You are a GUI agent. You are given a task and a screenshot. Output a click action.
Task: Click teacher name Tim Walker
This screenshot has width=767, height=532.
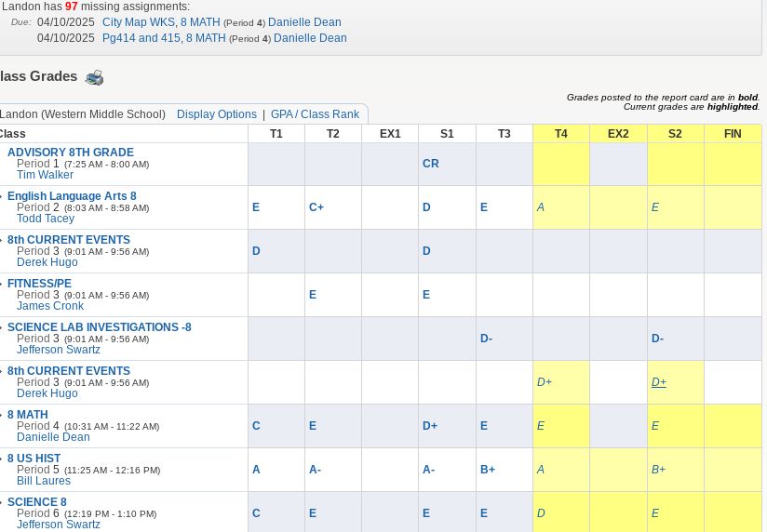tap(45, 175)
